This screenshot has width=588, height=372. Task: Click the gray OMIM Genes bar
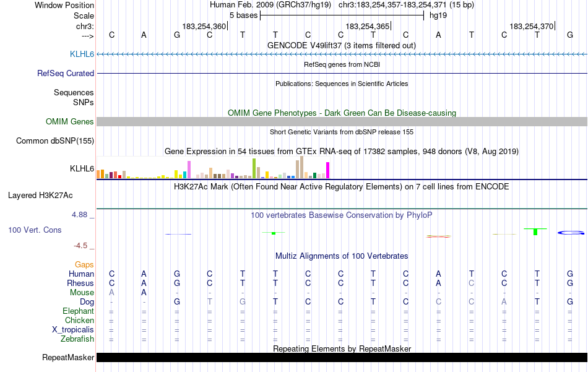[342, 121]
